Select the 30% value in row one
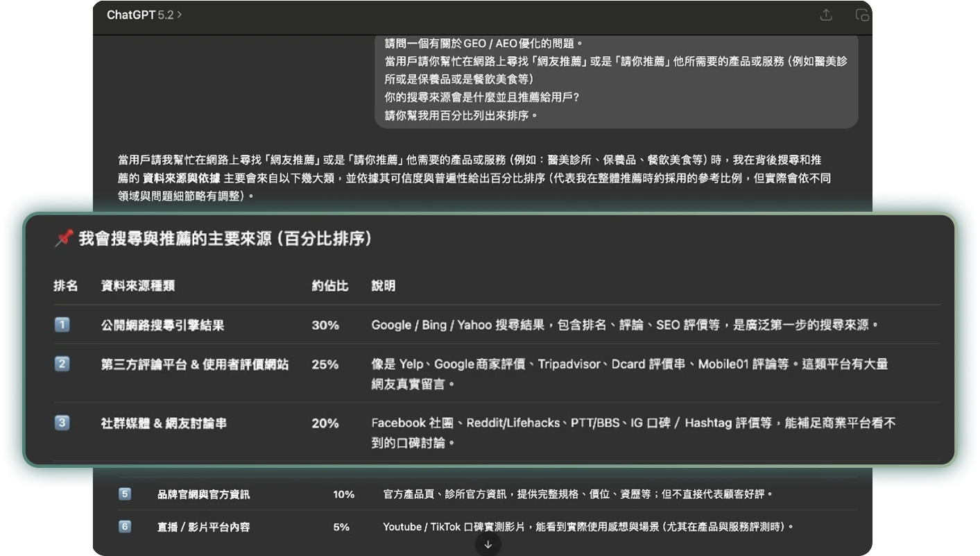Image resolution: width=980 pixels, height=556 pixels. [x=325, y=324]
